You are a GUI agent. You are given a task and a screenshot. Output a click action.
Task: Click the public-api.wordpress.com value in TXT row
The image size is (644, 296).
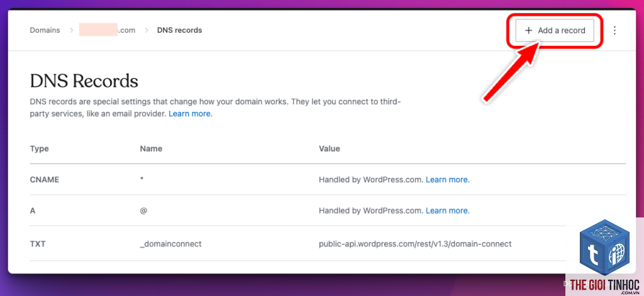point(415,244)
